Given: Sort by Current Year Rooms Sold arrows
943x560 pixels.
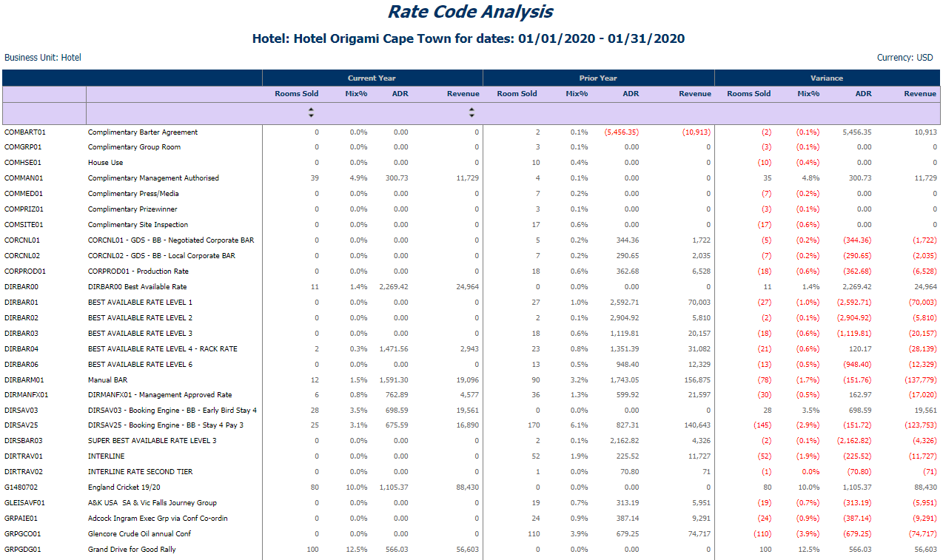Looking at the screenshot, I should click(311, 113).
